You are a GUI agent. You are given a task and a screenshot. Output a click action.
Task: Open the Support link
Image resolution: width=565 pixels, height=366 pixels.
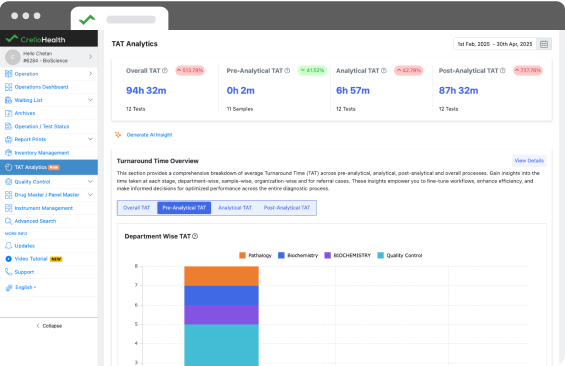point(24,272)
